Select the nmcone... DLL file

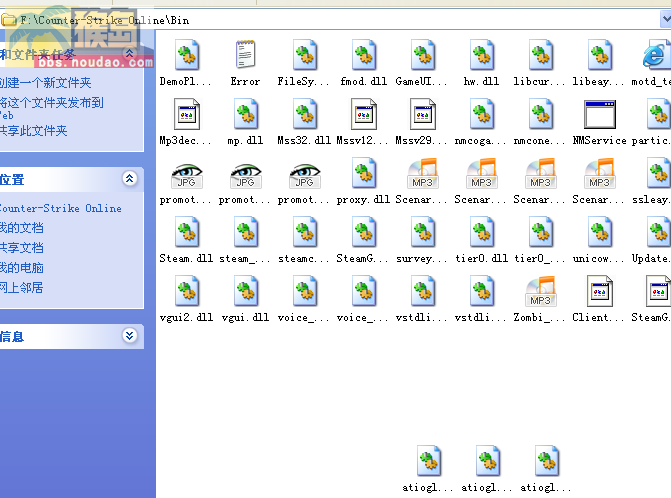[540, 114]
